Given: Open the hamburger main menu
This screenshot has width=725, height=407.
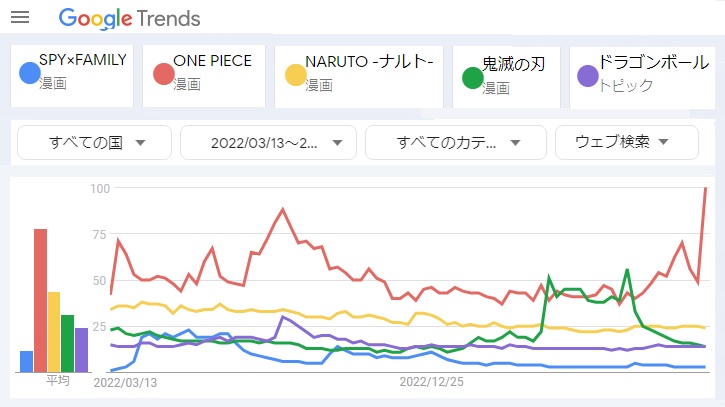Looking at the screenshot, I should click(x=19, y=18).
